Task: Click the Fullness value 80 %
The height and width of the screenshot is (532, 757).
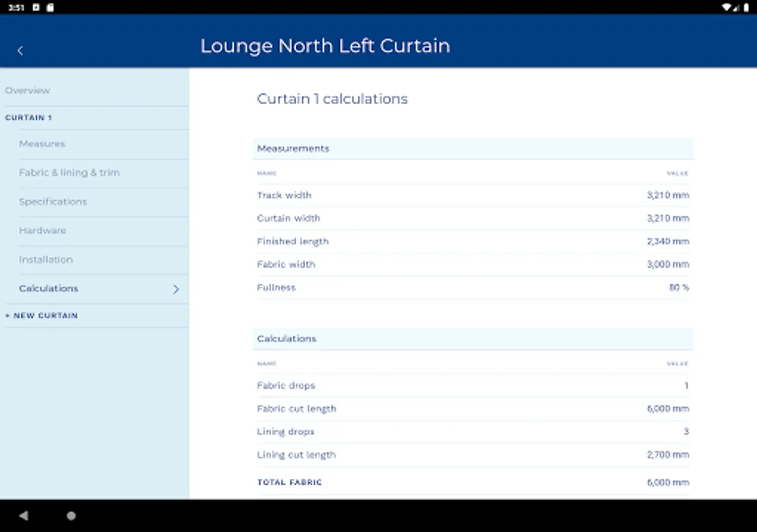Action: [680, 287]
